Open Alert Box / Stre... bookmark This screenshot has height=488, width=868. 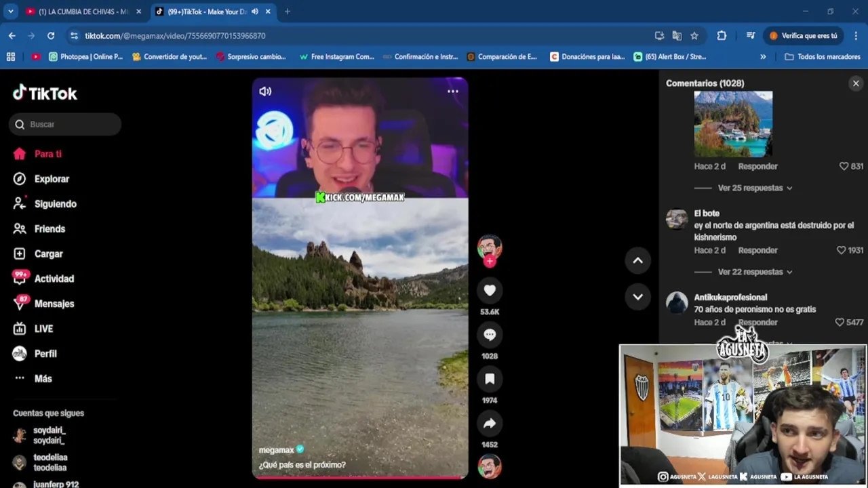point(670,57)
